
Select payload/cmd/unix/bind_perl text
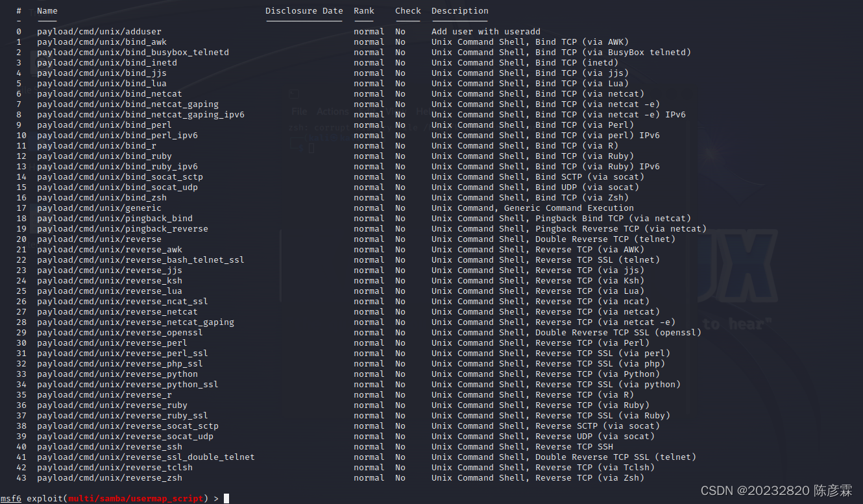104,125
